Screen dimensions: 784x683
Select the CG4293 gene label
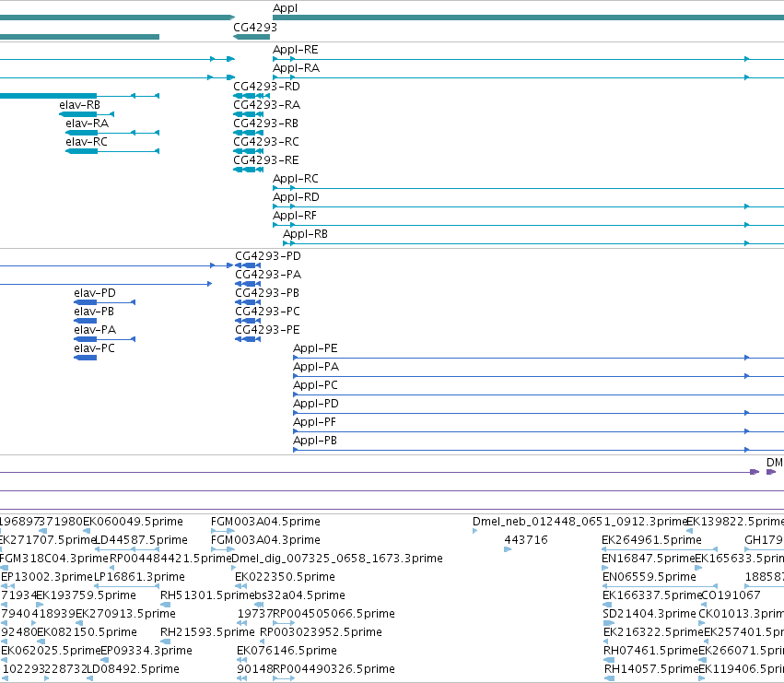pos(255,27)
